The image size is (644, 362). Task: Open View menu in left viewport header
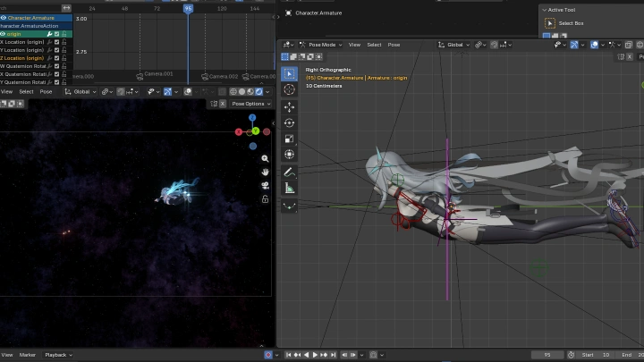pos(6,91)
